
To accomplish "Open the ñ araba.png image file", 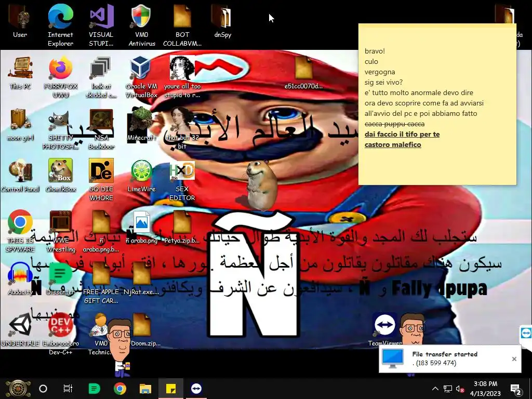I will pos(141,222).
